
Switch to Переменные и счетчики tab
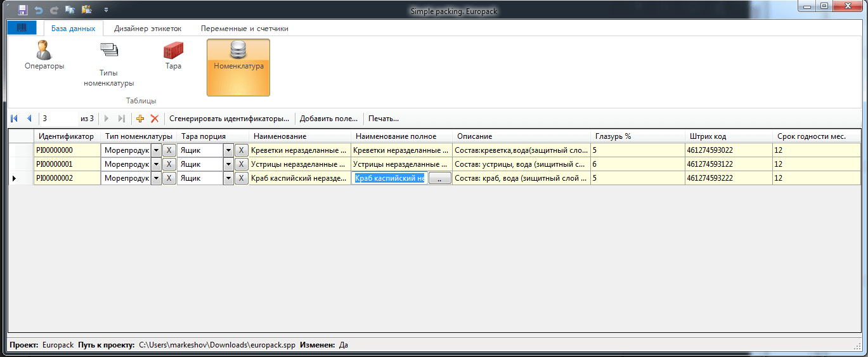pos(244,29)
